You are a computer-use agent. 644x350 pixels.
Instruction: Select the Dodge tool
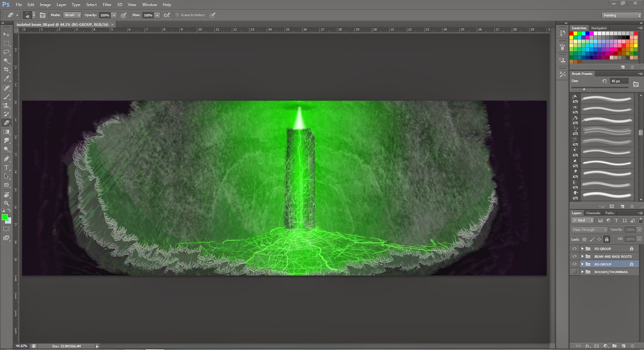tap(6, 150)
